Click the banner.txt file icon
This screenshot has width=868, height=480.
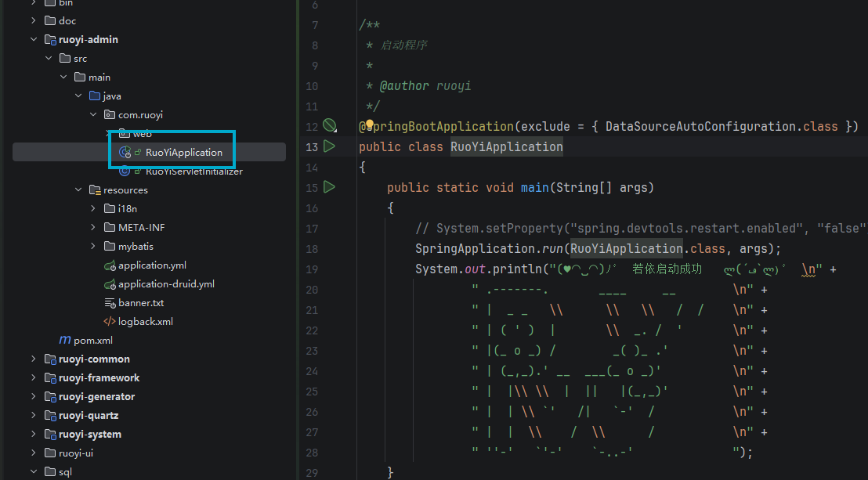pos(110,303)
